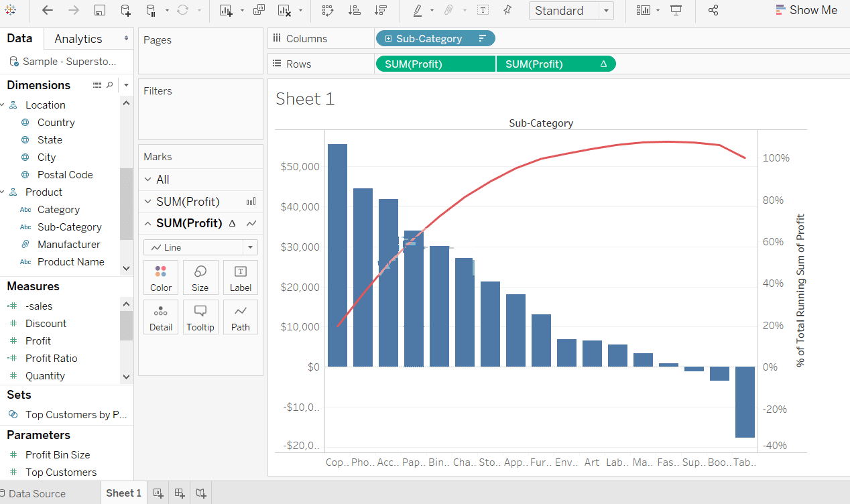Click the Show Me button
The height and width of the screenshot is (504, 850).
click(x=806, y=10)
